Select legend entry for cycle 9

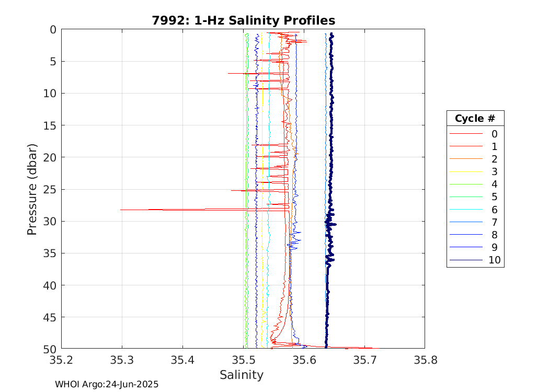point(475,247)
